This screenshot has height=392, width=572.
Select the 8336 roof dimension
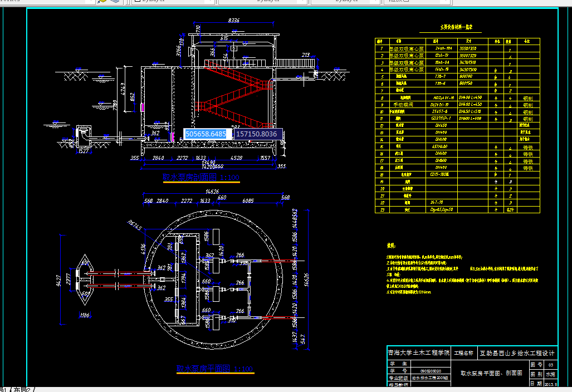click(233, 21)
